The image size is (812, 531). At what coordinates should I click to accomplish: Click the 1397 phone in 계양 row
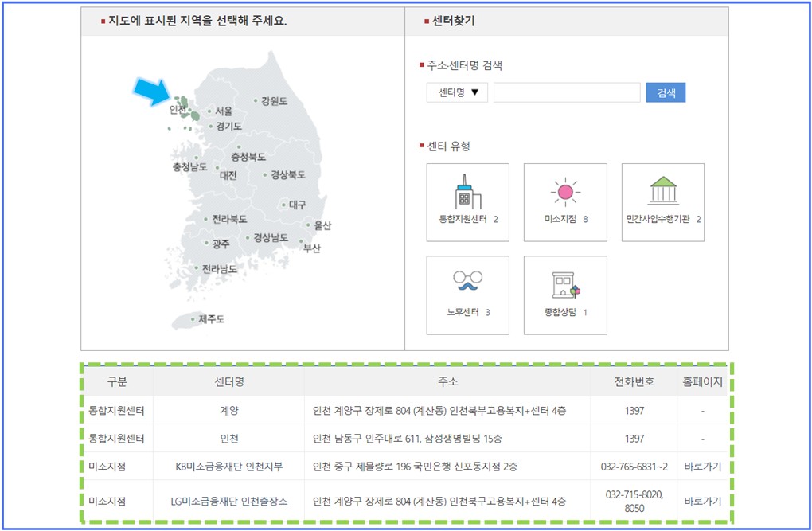(x=634, y=411)
